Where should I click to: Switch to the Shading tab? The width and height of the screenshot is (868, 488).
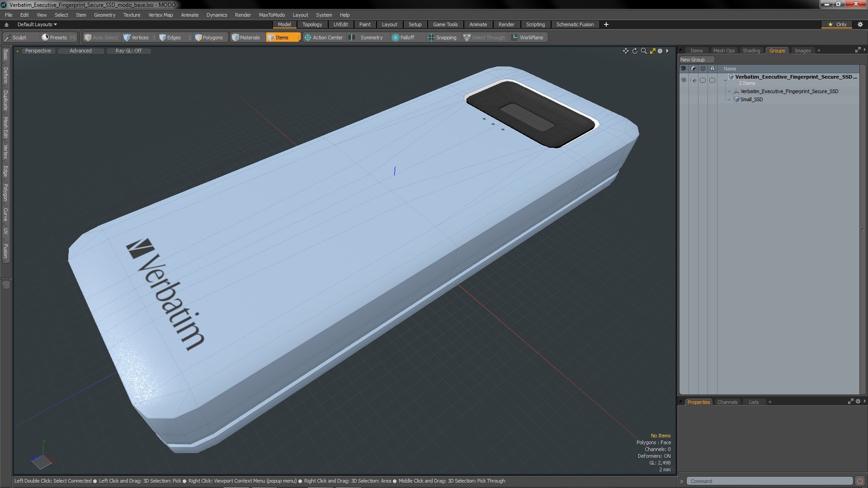[751, 51]
